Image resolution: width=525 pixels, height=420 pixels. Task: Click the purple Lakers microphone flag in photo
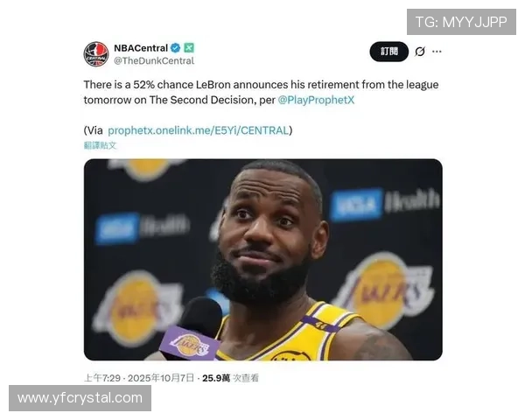[x=190, y=344]
